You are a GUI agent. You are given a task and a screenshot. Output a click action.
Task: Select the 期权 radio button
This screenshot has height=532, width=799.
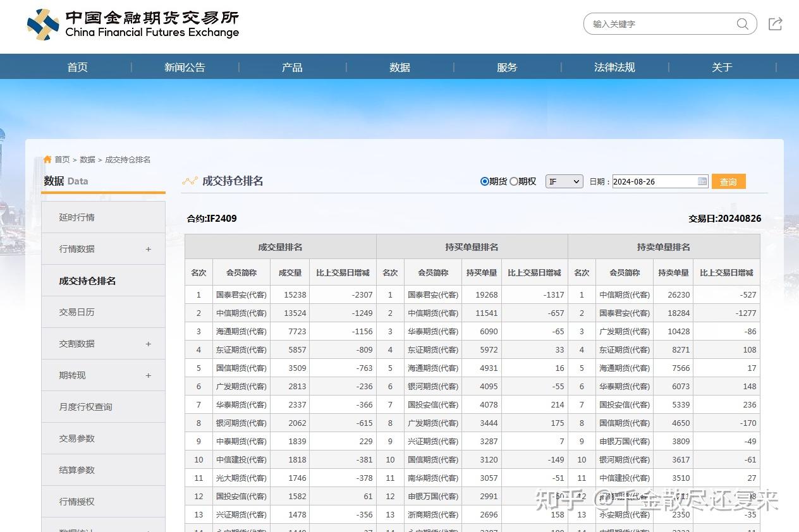[x=514, y=181]
